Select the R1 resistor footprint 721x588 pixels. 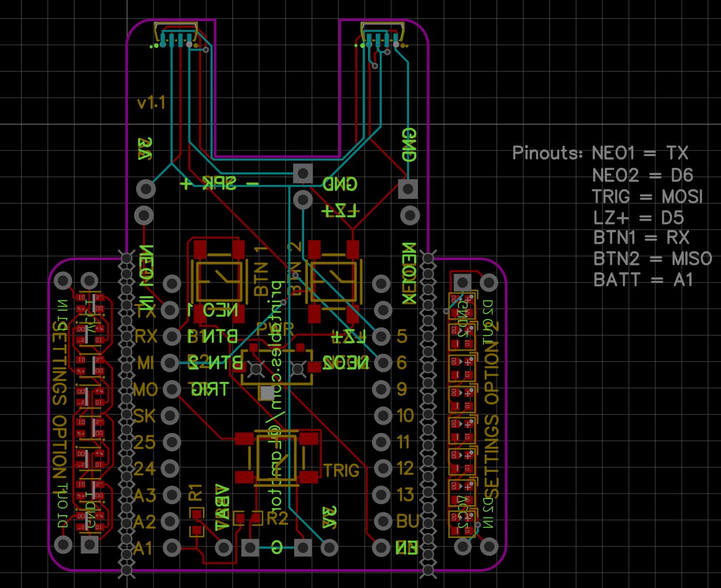coord(196,523)
